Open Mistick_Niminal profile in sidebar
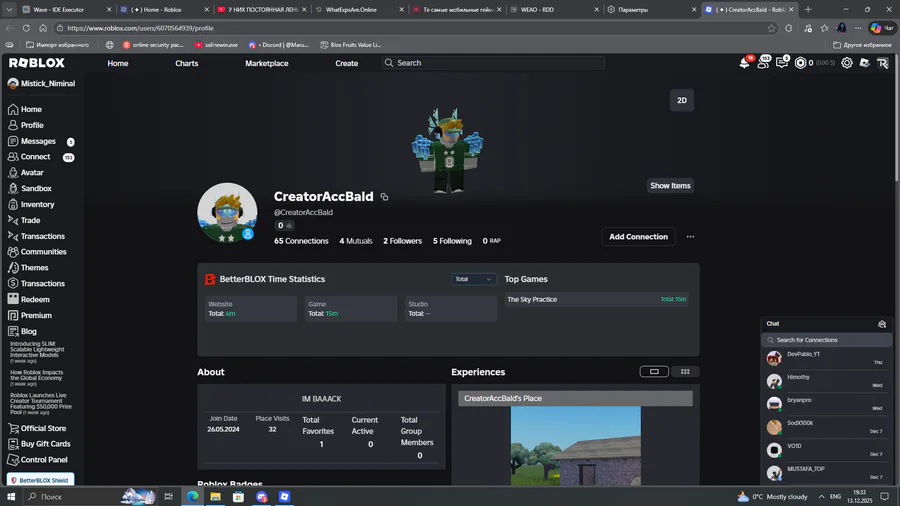Image resolution: width=900 pixels, height=506 pixels. coord(41,84)
